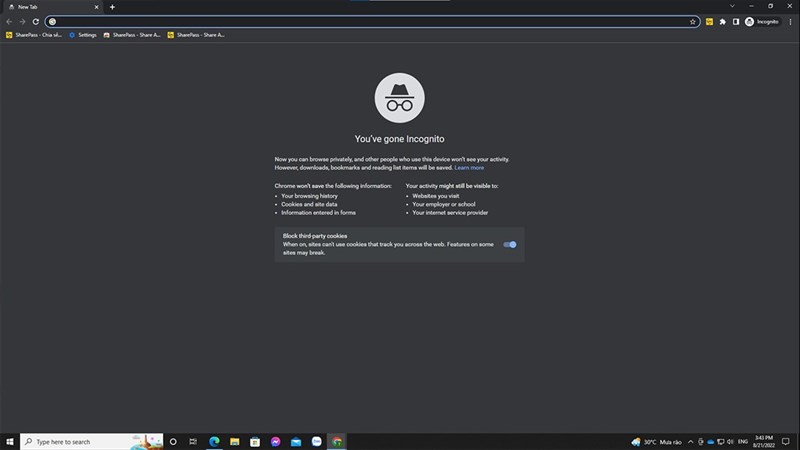Focus the address bar
Viewport: 800px width, 450px height.
372,22
